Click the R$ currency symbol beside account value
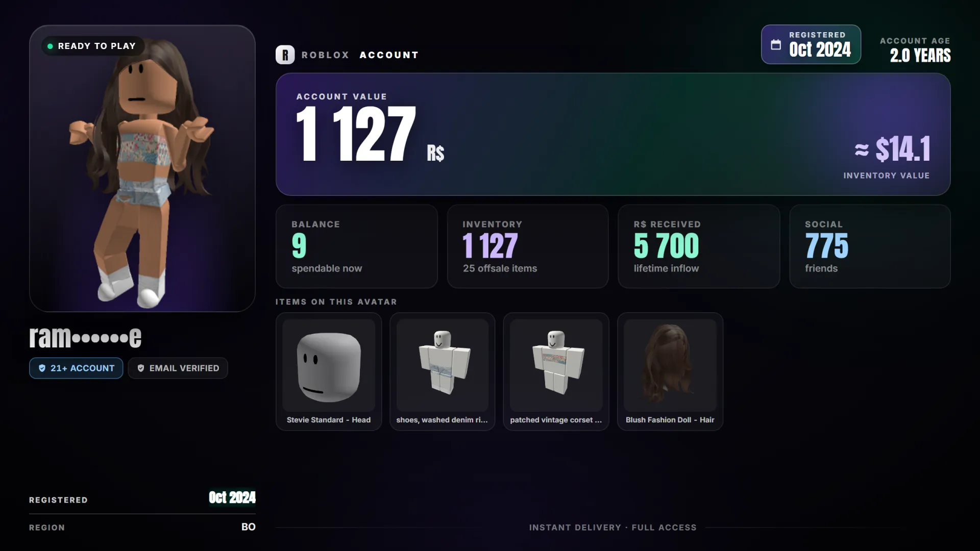 tap(435, 153)
